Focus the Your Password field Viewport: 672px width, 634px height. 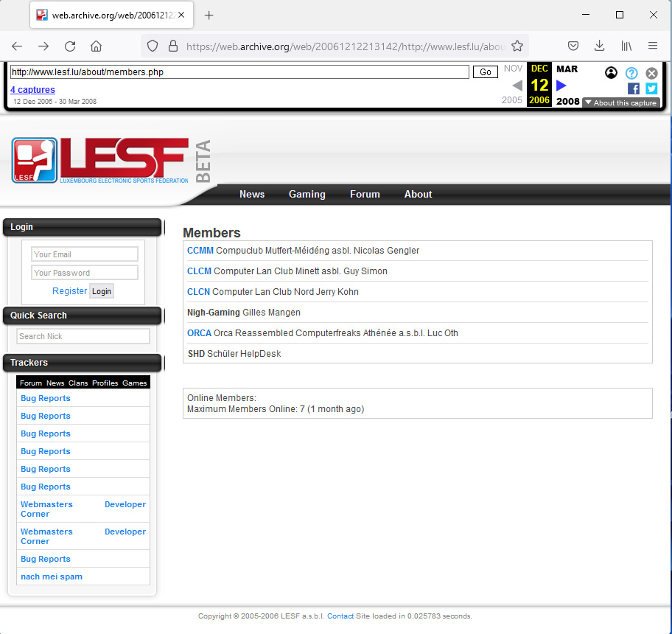[85, 273]
